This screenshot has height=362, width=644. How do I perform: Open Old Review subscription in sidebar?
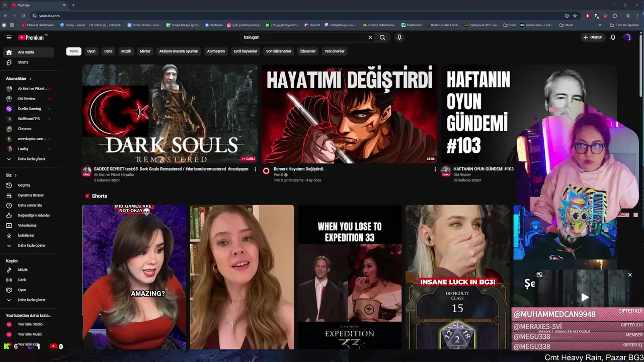tap(29, 99)
